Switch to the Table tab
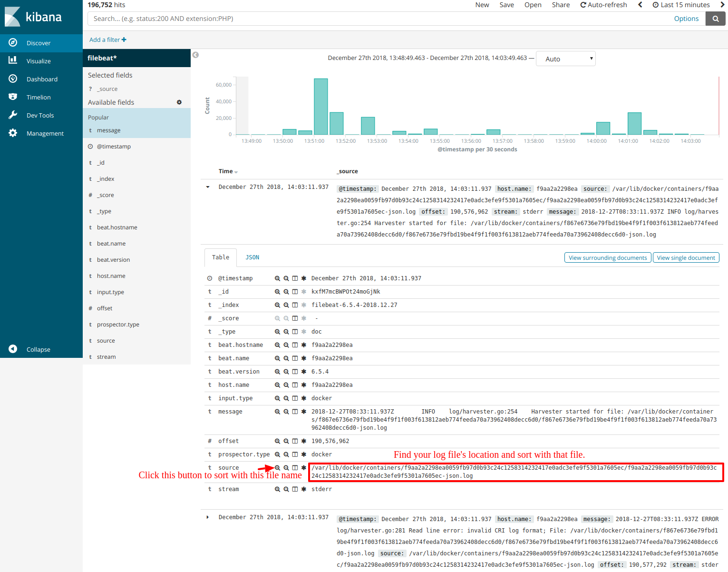 (x=221, y=257)
